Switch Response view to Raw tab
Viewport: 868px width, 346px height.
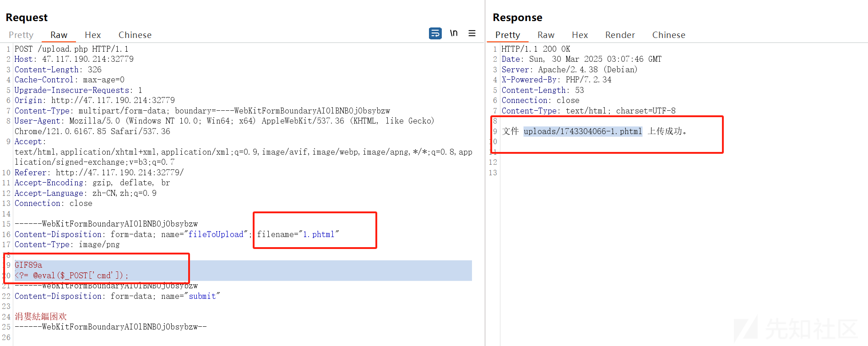pos(546,35)
